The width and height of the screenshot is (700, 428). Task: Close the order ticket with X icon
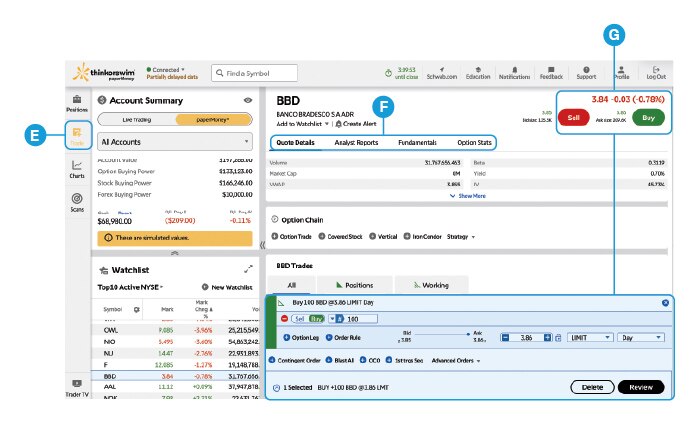(x=665, y=303)
